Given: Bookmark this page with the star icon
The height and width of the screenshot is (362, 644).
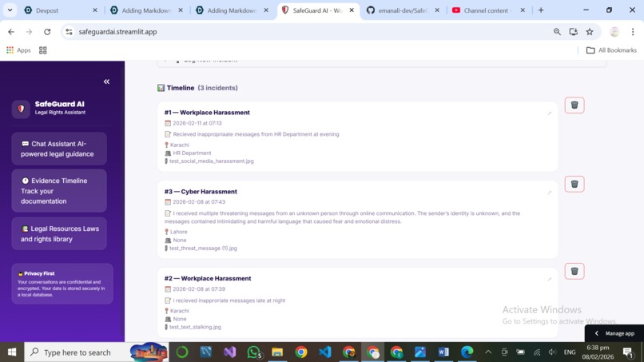Looking at the screenshot, I should [590, 32].
